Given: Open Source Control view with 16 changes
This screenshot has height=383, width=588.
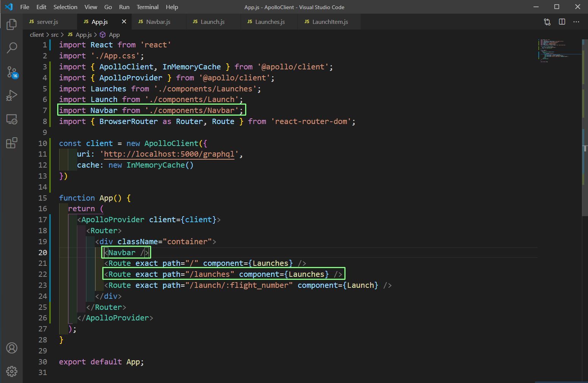Looking at the screenshot, I should pos(12,72).
